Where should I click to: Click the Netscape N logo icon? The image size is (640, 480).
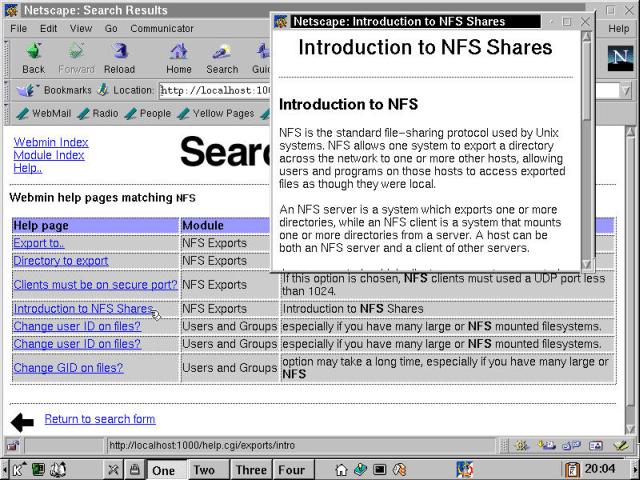coord(619,58)
